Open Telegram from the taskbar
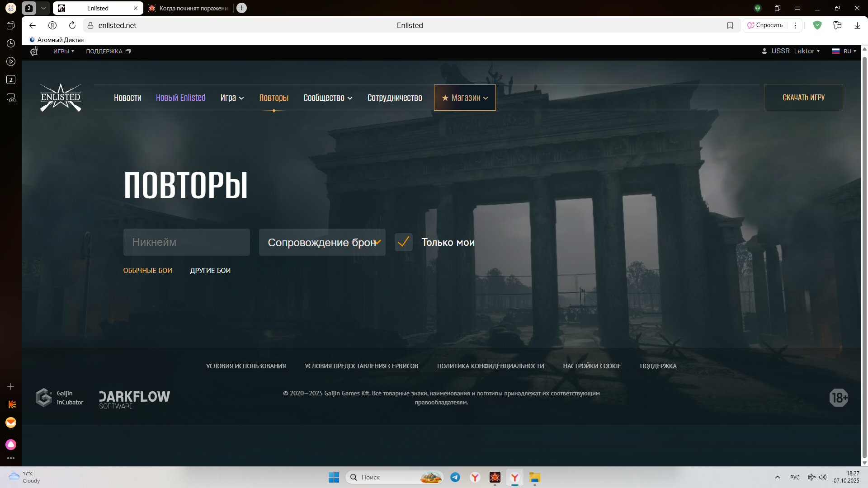 tap(455, 477)
